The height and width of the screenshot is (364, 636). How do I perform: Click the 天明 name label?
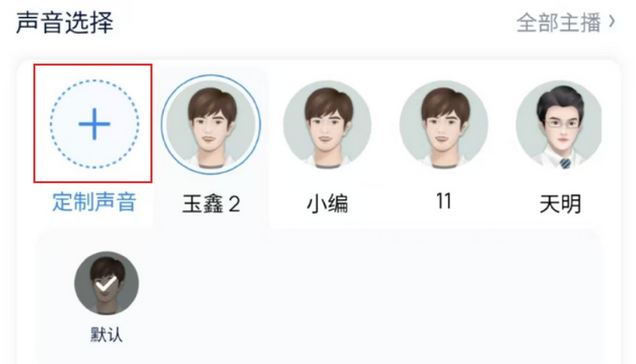[x=560, y=203]
